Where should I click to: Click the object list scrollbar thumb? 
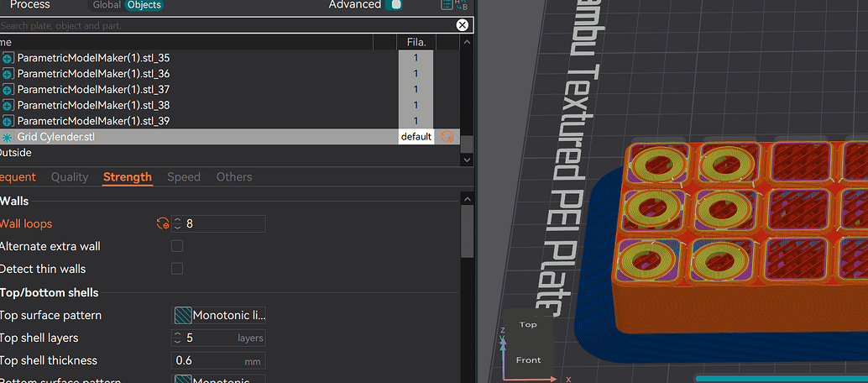pos(468,144)
